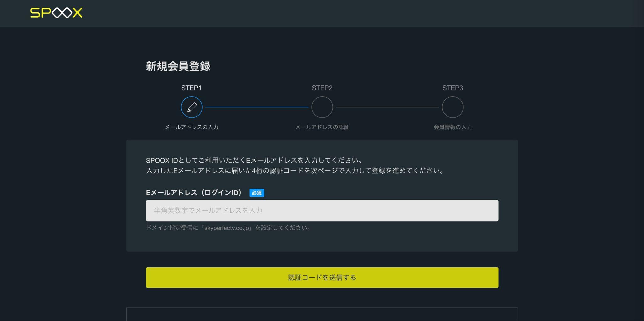The image size is (644, 321).
Task: Click the 4桁の認証コード instruction line
Action: click(x=295, y=171)
